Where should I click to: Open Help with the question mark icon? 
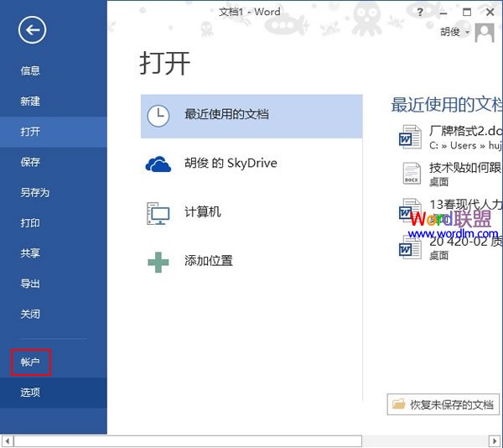click(420, 13)
